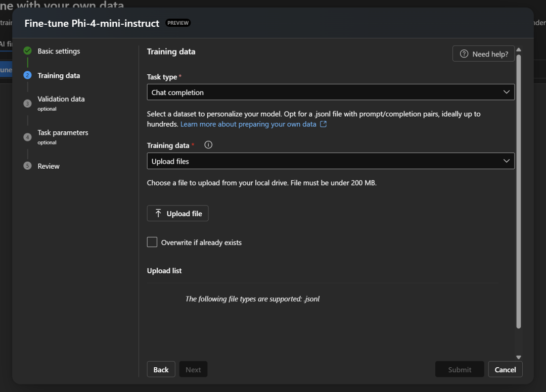Click the Fine-tune Phi-4-mini-instruct title
The height and width of the screenshot is (392, 546).
coord(92,23)
